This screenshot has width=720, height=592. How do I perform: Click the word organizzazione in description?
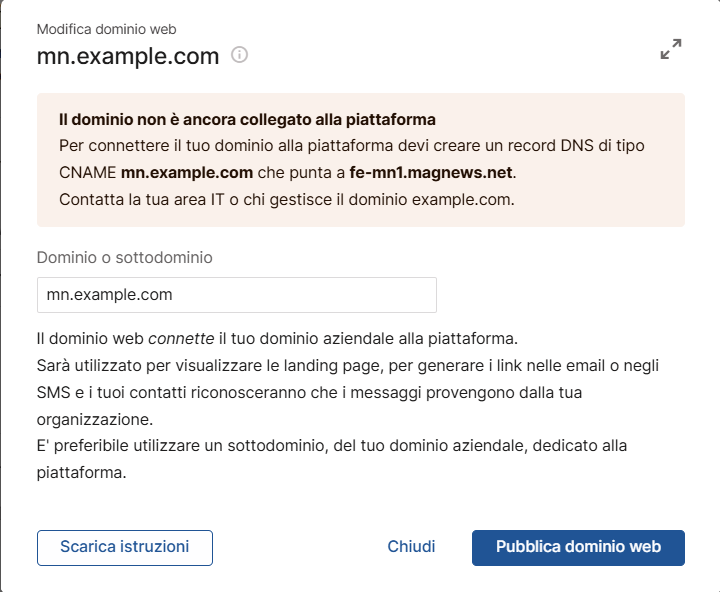[95, 419]
